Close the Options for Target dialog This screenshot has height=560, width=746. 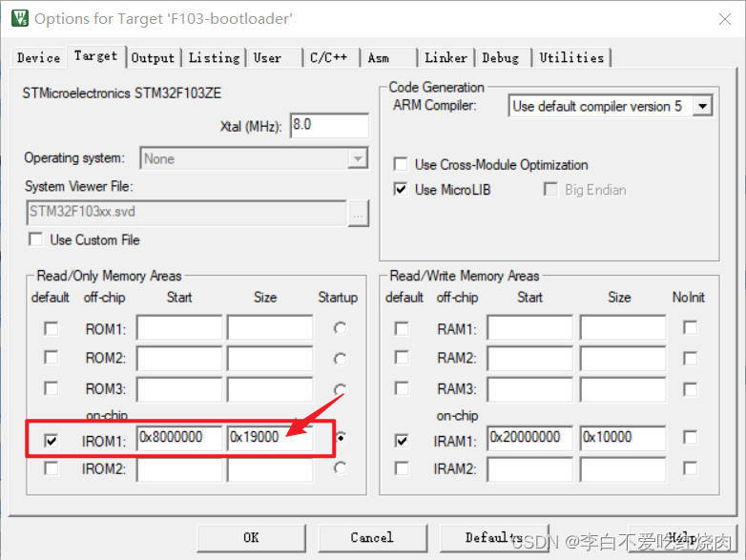click(725, 19)
